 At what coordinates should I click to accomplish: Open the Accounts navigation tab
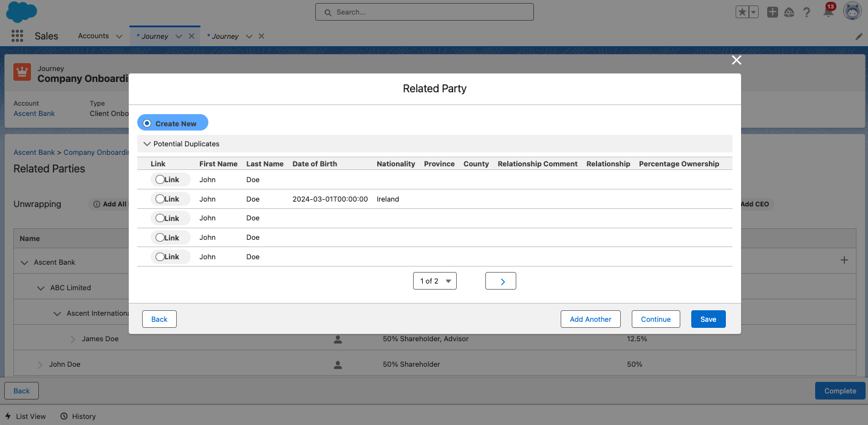(x=93, y=36)
